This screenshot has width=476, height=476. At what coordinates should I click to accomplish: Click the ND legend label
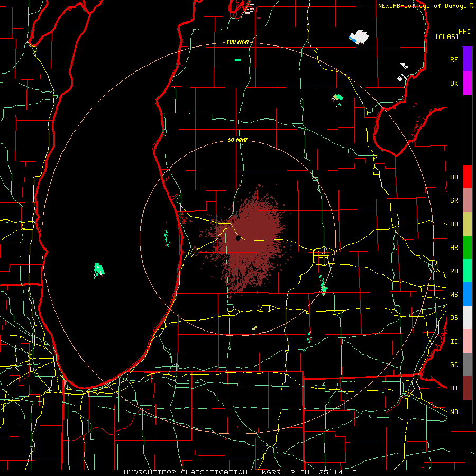coord(454,412)
